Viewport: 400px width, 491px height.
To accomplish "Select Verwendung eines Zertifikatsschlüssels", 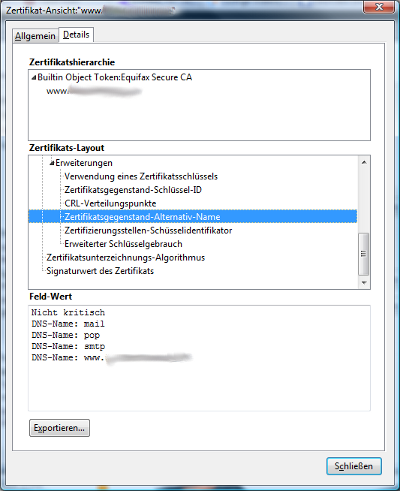I will coord(141,176).
